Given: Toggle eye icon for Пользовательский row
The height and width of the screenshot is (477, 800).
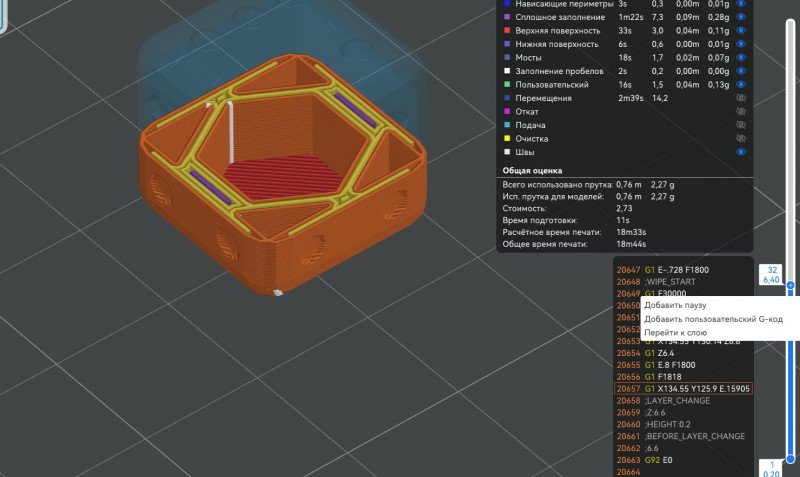Looking at the screenshot, I should (x=741, y=85).
